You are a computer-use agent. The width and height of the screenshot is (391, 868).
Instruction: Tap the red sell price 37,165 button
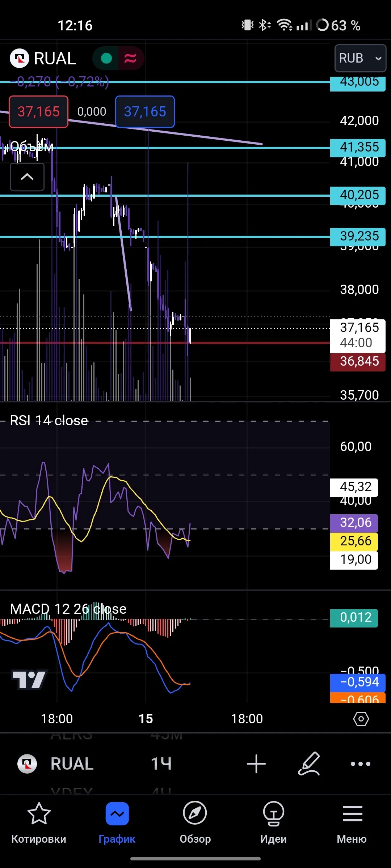point(38,112)
